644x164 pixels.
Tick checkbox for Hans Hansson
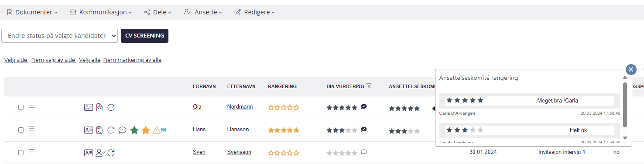[21, 130]
